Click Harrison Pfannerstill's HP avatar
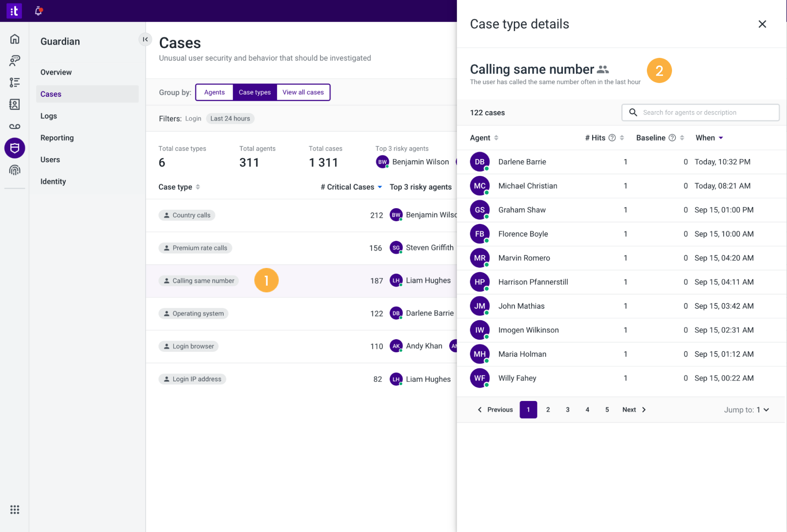The height and width of the screenshot is (532, 787). [x=480, y=282]
